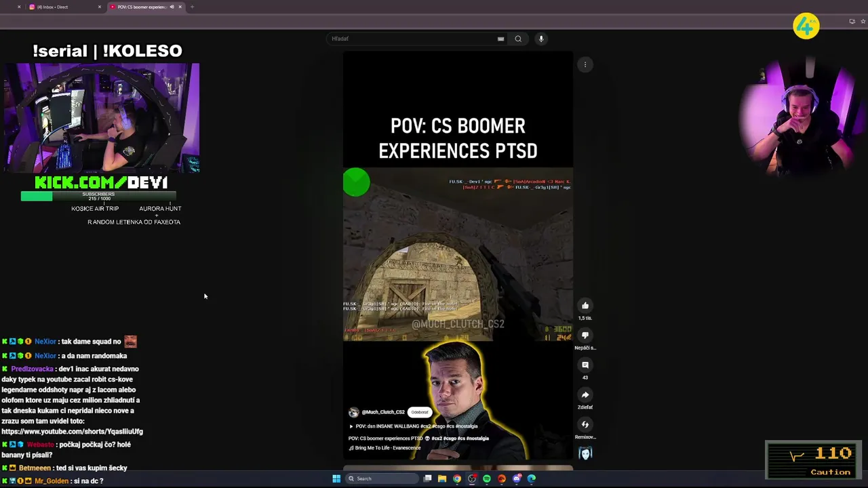Click Webasto username in chat
This screenshot has width=868, height=488.
point(40,445)
